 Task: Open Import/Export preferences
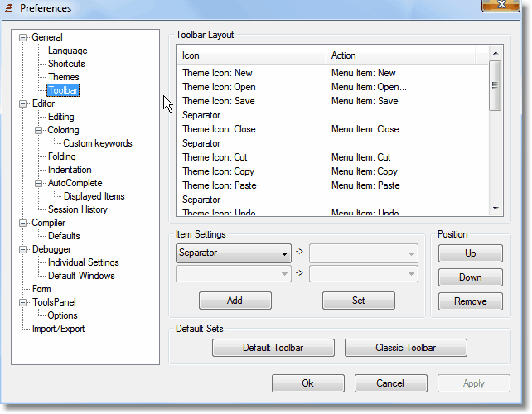[57, 329]
